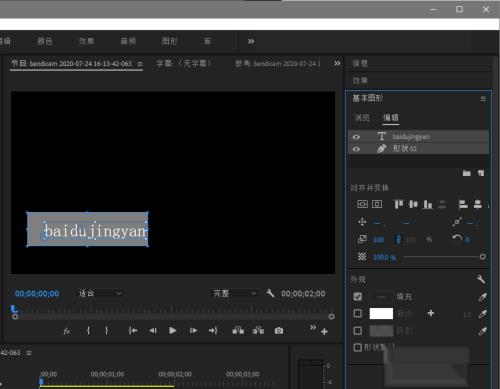Switch to the 字幕 captions tab

tap(184, 63)
